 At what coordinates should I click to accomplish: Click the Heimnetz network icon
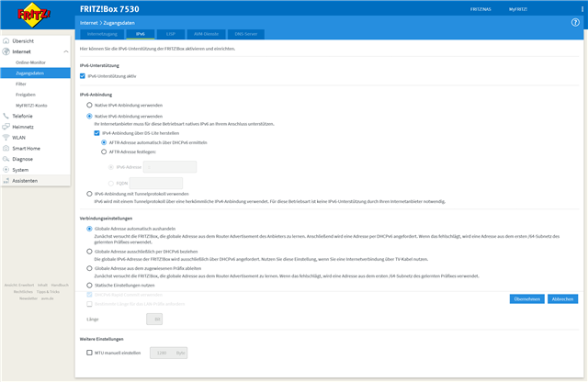[x=6, y=127]
